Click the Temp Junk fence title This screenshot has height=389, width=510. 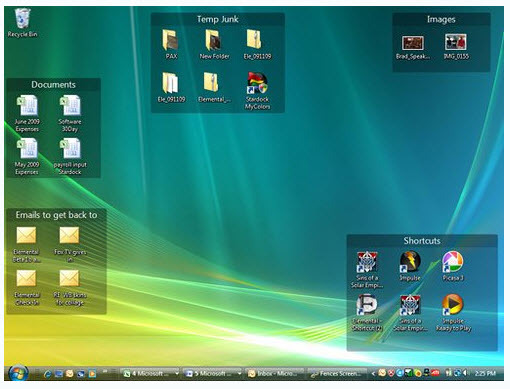coord(218,19)
